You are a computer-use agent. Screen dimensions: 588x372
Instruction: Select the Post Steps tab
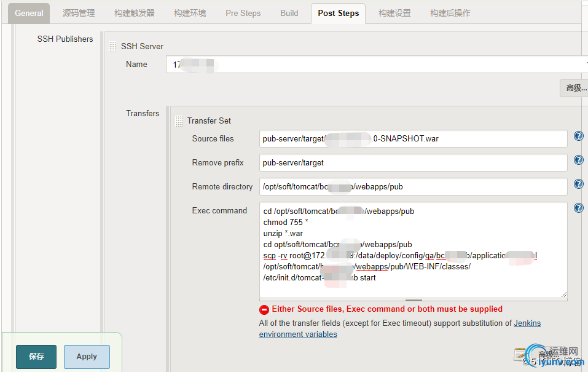[339, 14]
